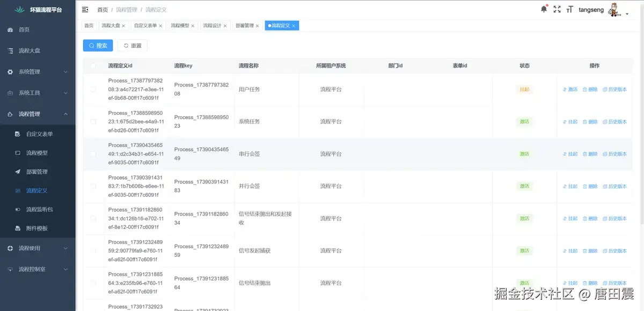Close the 流程大盘 tab
The image size is (644, 311).
coord(123,26)
